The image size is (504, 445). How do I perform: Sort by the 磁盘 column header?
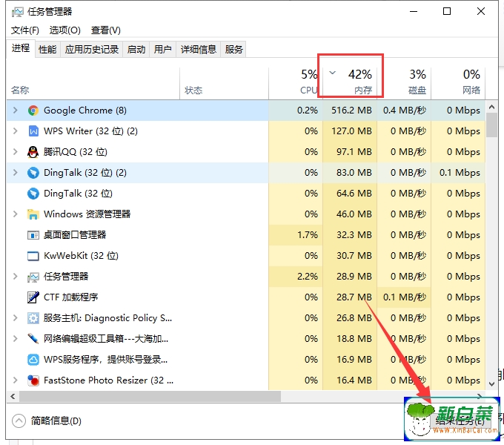click(x=404, y=83)
